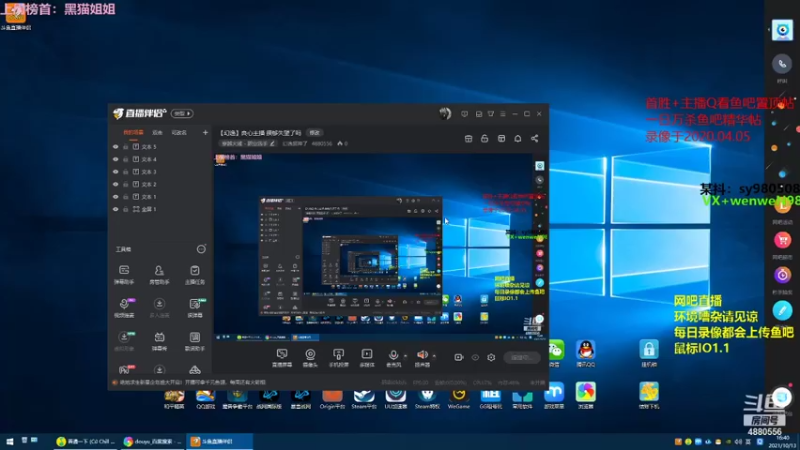
Task: Switch to the first highlighted scene tab
Action: (133, 133)
